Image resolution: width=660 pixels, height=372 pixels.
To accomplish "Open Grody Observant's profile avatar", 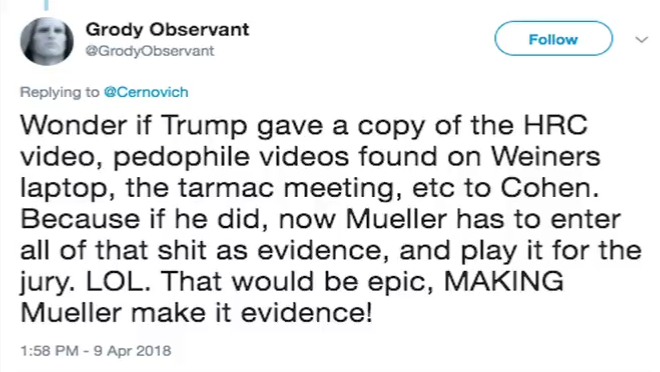I will pyautogui.click(x=47, y=41).
